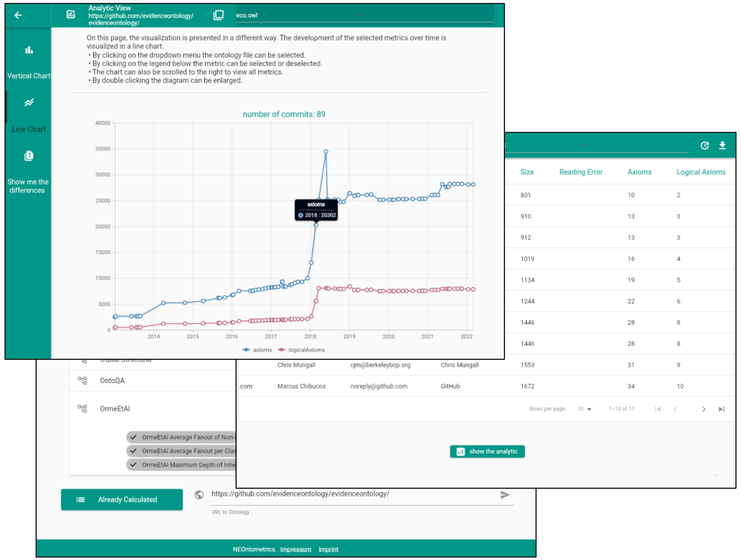Expand the OntoQA tree category
741x560 pixels.
(82, 381)
